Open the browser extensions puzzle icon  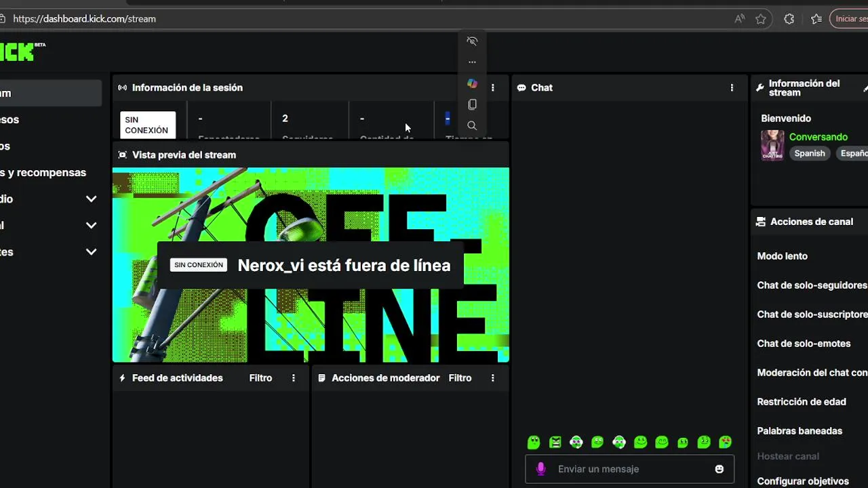tap(789, 19)
